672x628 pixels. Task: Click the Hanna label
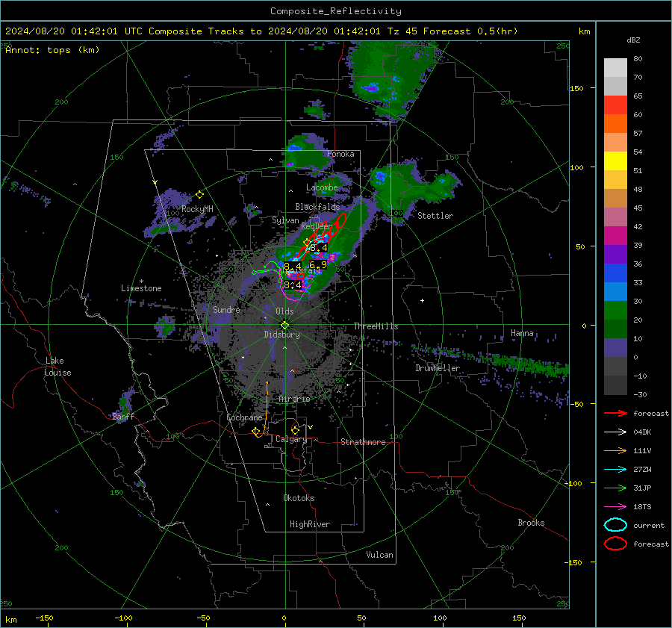point(522,333)
